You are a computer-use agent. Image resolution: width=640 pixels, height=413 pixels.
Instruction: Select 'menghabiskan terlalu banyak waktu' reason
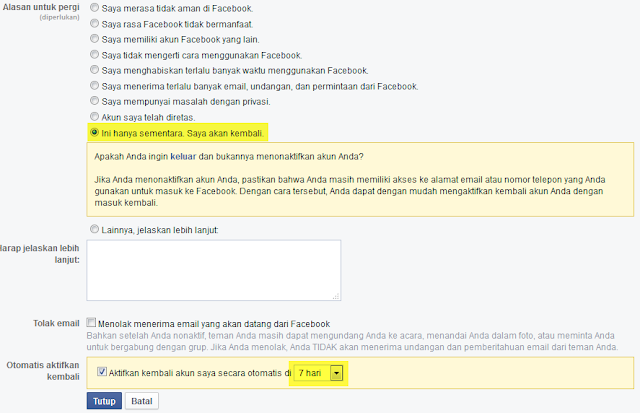click(x=94, y=69)
